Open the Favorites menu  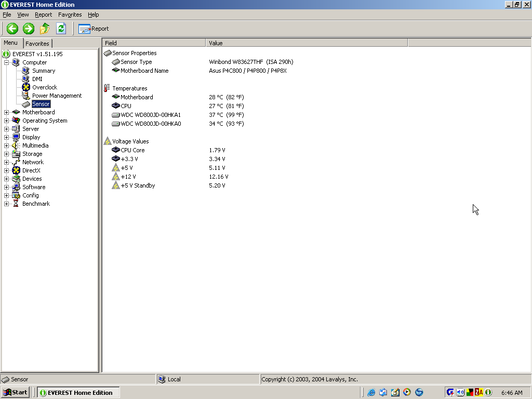pos(70,15)
